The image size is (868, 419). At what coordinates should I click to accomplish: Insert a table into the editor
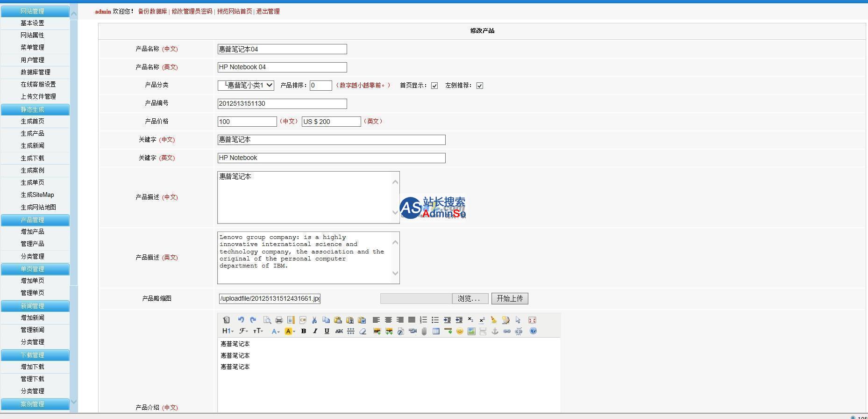436,331
